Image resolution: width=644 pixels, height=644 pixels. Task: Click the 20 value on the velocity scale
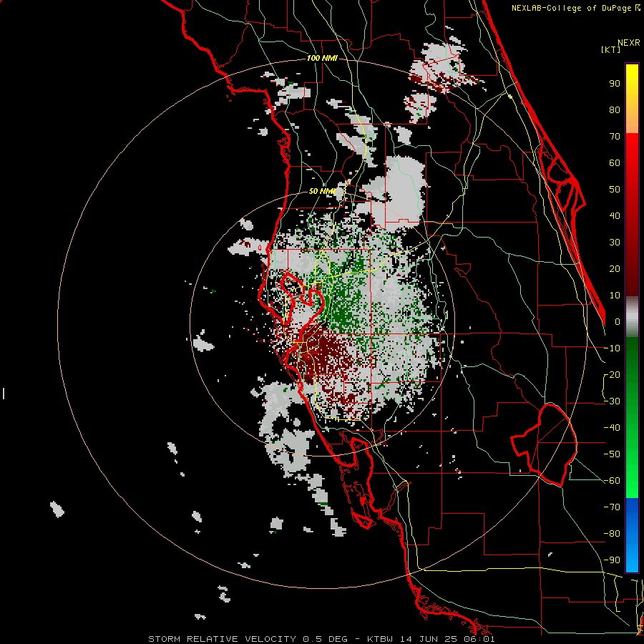coord(615,268)
